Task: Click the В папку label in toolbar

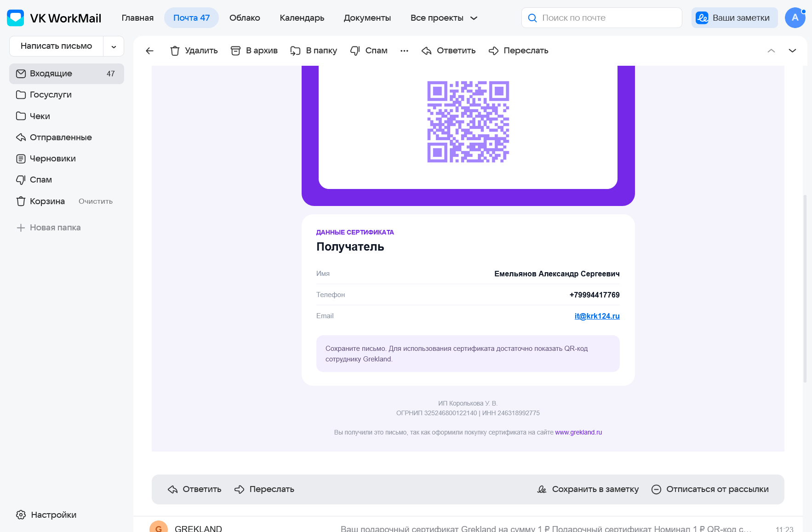Action: [x=321, y=51]
